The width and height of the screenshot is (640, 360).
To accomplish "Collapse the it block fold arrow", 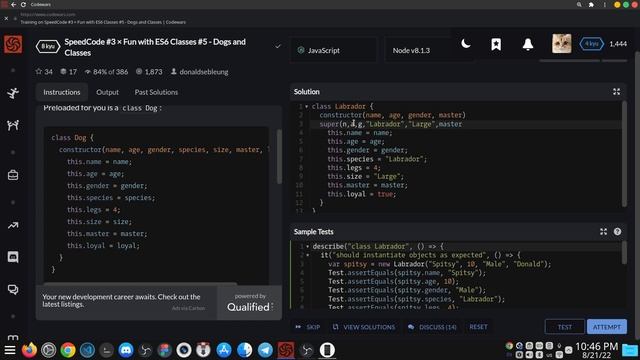I will click(307, 255).
